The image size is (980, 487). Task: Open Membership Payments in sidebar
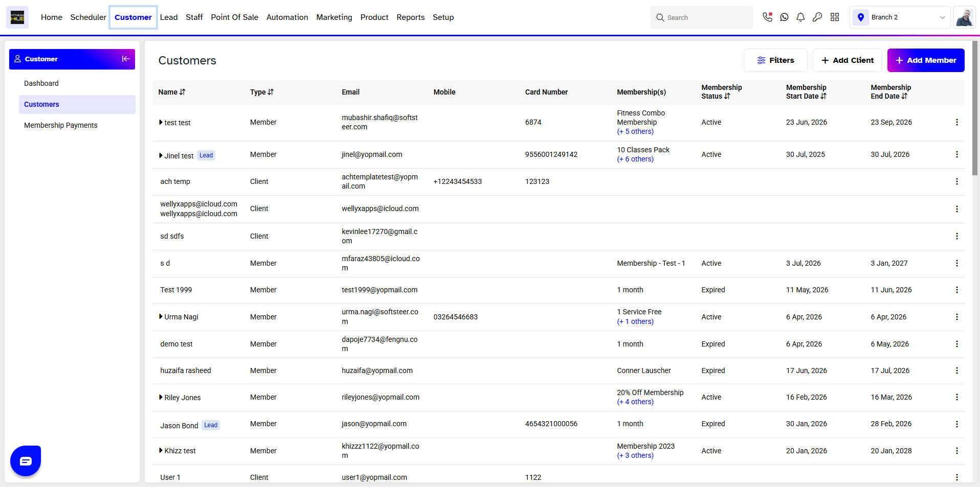pos(61,125)
